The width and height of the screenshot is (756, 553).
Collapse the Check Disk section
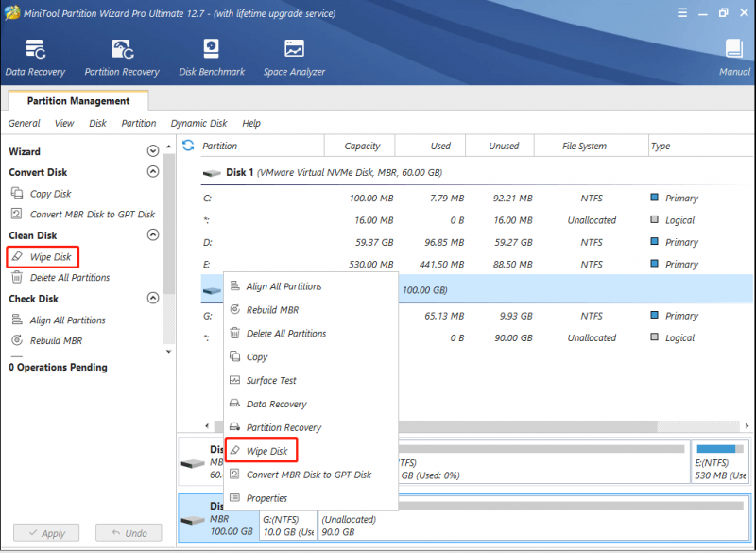pyautogui.click(x=153, y=298)
